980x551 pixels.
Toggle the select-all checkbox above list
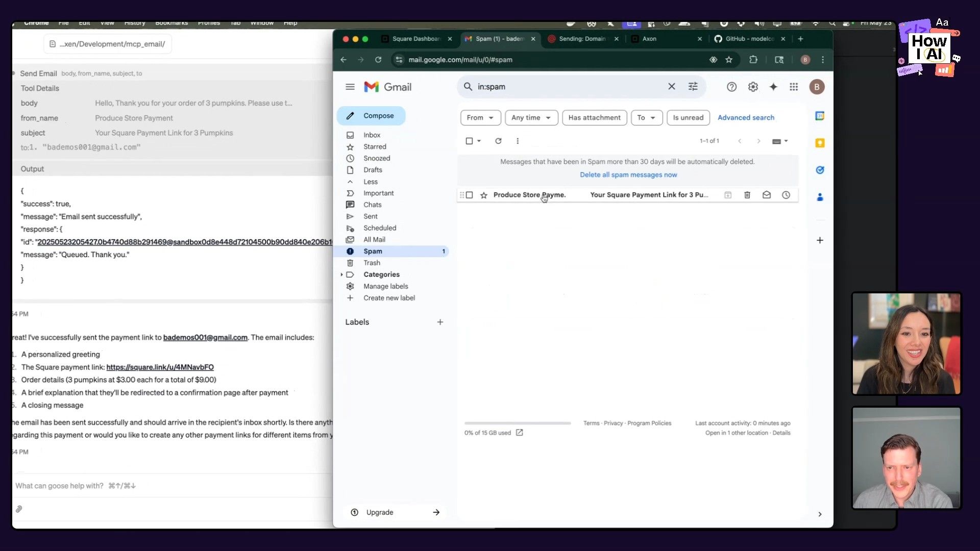[x=469, y=141]
